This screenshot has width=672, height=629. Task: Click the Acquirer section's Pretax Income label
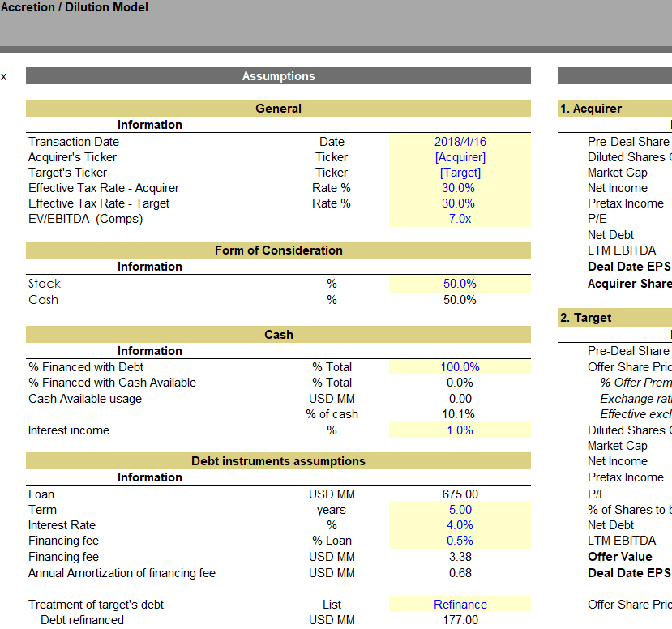click(x=626, y=203)
